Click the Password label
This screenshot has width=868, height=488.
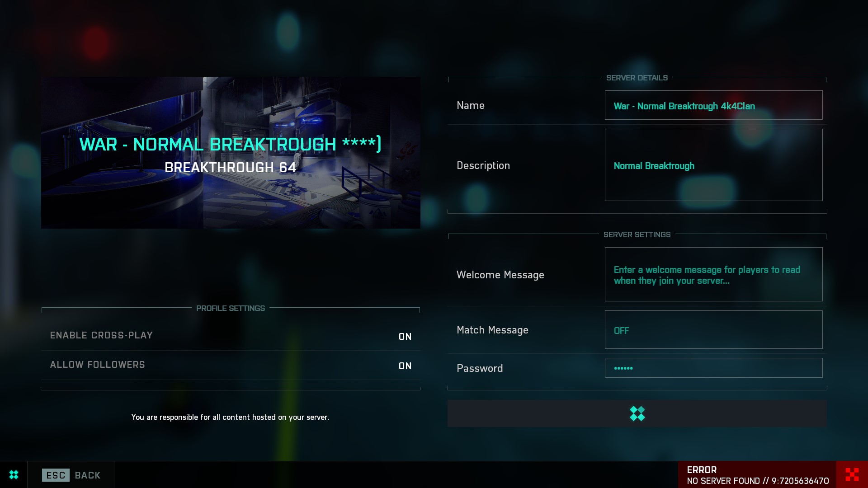480,368
